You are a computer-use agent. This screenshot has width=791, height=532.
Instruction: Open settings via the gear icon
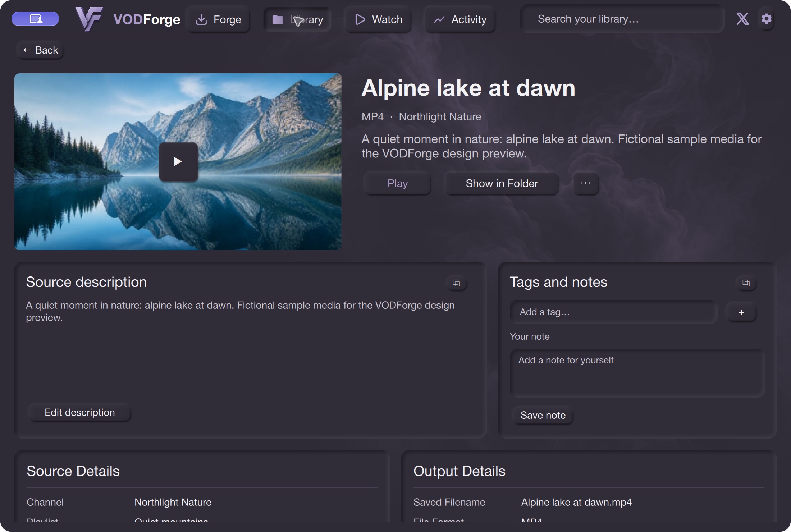tap(766, 19)
